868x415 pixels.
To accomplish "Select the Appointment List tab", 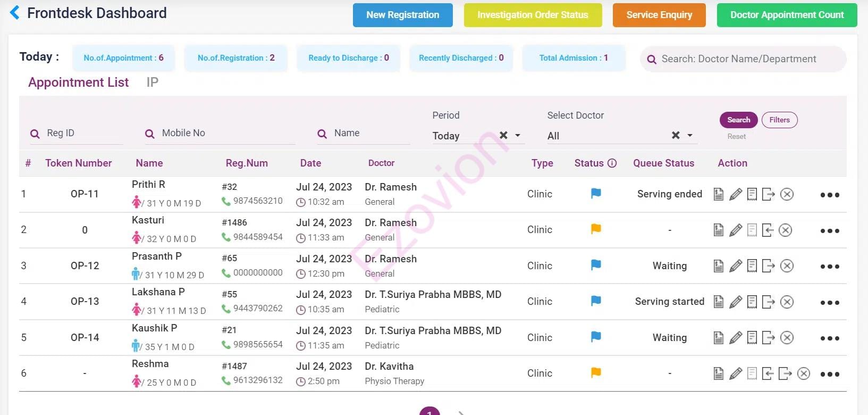I will pos(78,82).
